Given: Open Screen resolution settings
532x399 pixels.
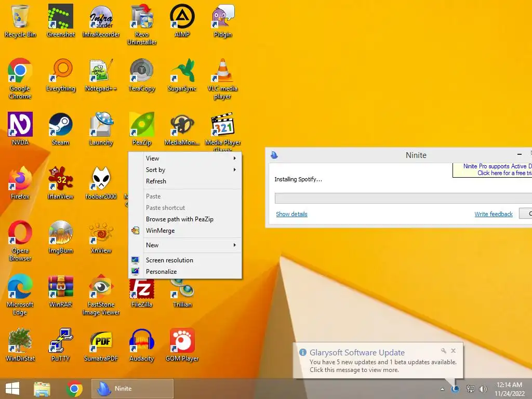Looking at the screenshot, I should (x=185, y=260).
